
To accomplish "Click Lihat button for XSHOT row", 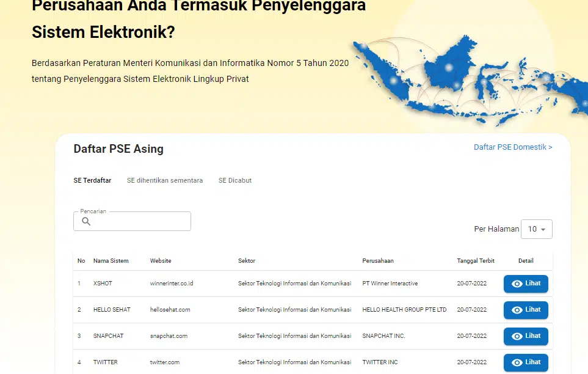I will pos(526,284).
